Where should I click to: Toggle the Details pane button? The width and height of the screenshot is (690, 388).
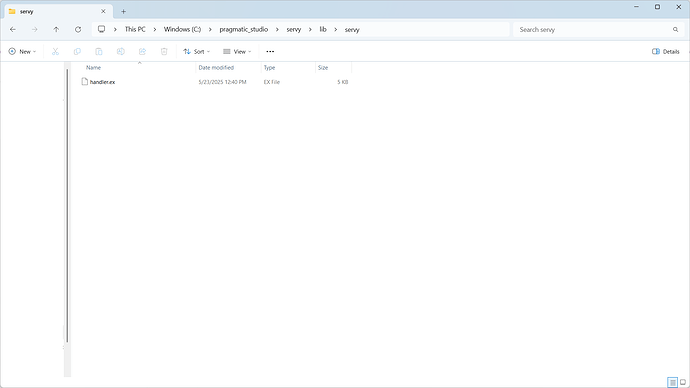click(x=666, y=51)
